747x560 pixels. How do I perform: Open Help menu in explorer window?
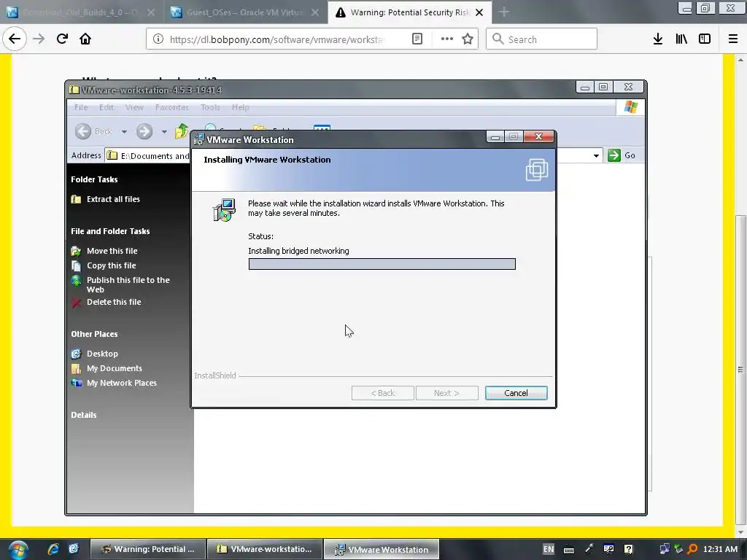coord(241,107)
